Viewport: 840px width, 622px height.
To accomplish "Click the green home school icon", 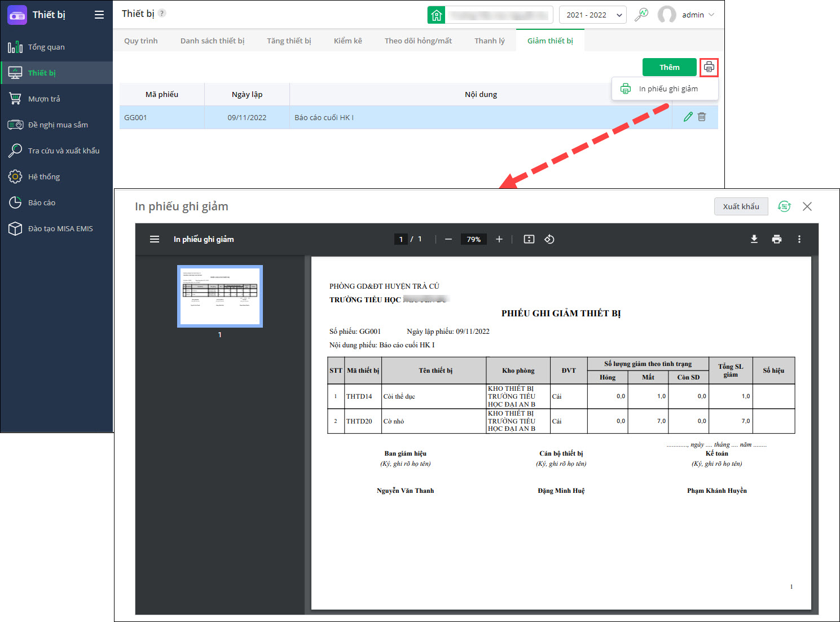I will (x=436, y=15).
